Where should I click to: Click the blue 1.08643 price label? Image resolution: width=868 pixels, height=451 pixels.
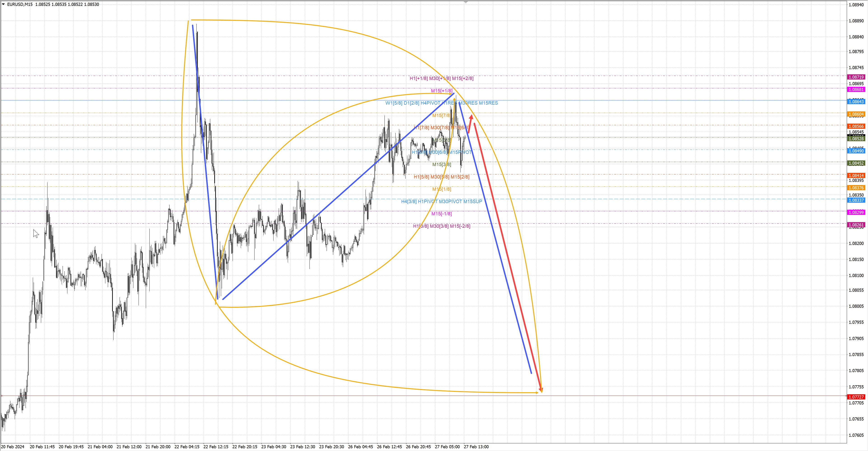coord(856,102)
